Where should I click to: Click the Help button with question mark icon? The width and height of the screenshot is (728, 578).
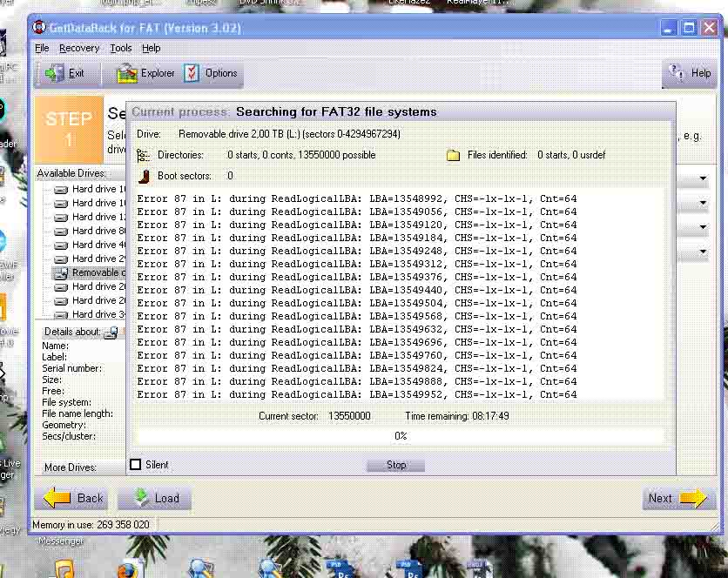coord(690,73)
